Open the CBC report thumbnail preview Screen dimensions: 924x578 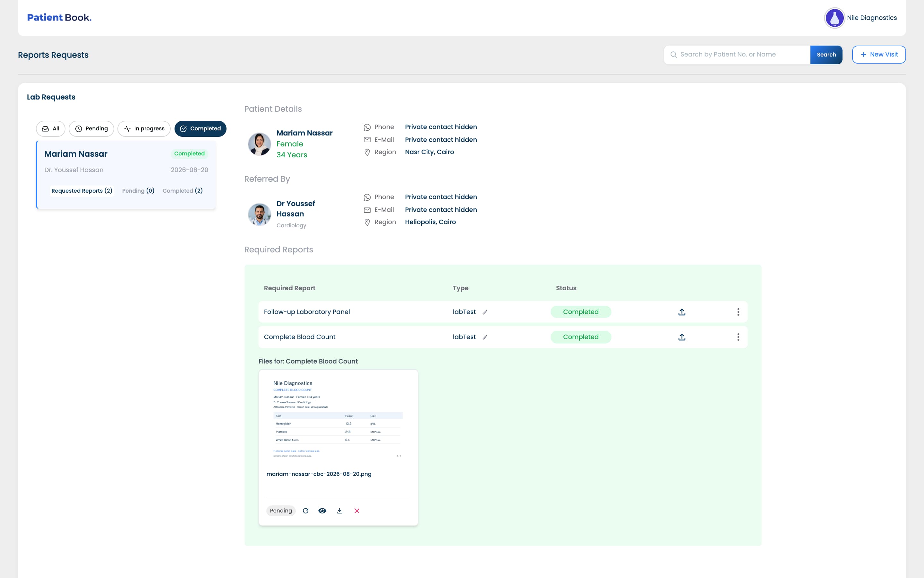(x=338, y=419)
